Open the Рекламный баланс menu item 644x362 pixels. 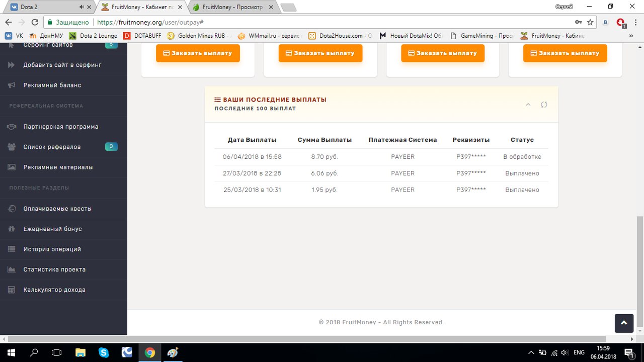tap(63, 85)
